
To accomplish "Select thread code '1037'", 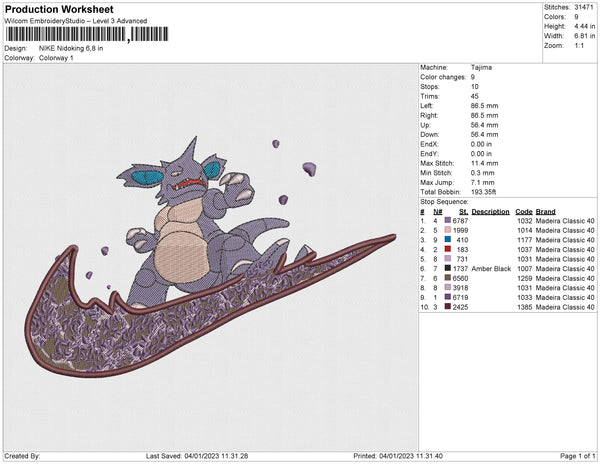I will (x=525, y=249).
